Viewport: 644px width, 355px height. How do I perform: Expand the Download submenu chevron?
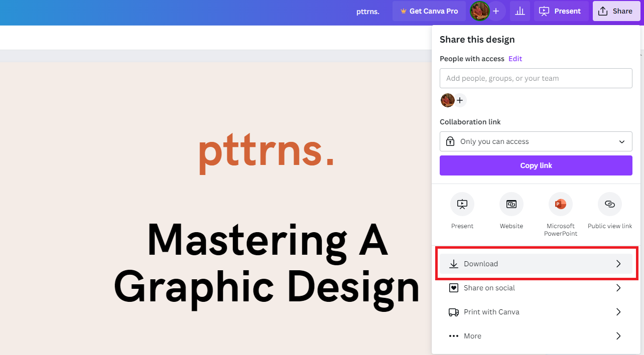[x=618, y=264]
